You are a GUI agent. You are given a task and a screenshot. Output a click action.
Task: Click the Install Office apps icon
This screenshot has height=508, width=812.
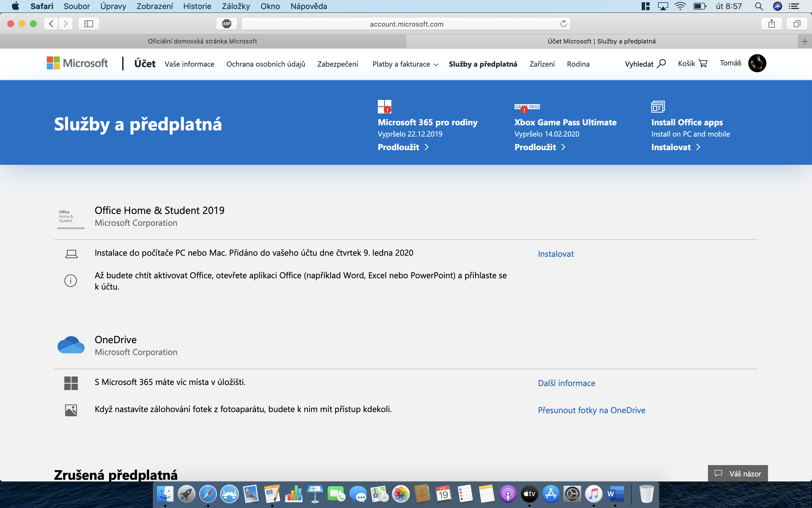point(658,107)
